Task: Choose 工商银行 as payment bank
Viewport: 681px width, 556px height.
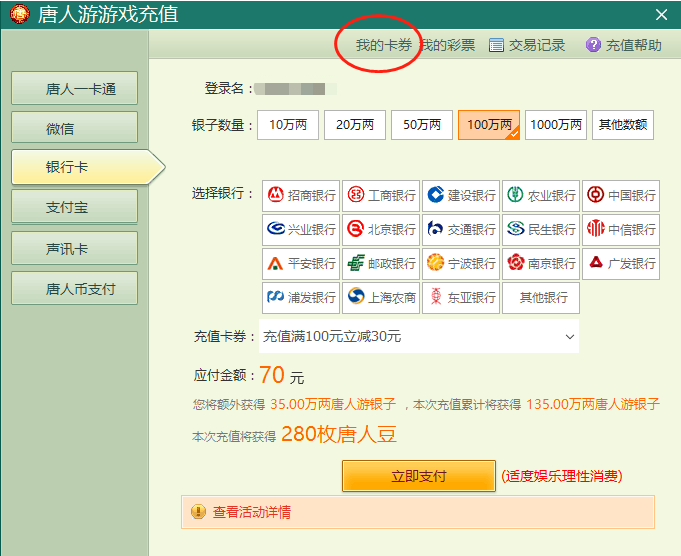Action: (381, 196)
